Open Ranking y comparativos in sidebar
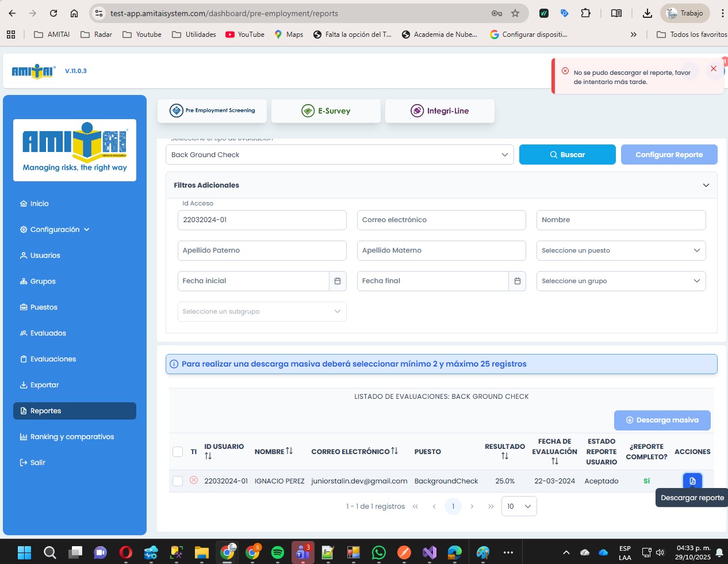This screenshot has height=564, width=728. tap(72, 437)
